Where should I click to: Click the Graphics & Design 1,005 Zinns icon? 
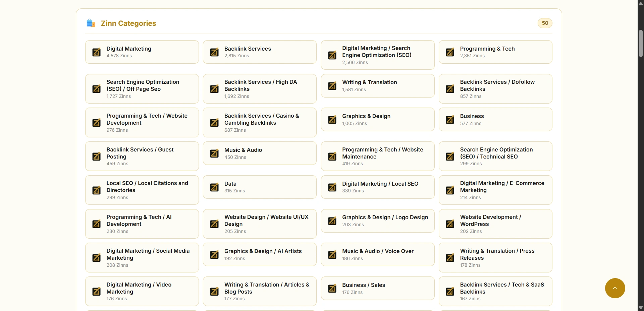[x=332, y=120]
